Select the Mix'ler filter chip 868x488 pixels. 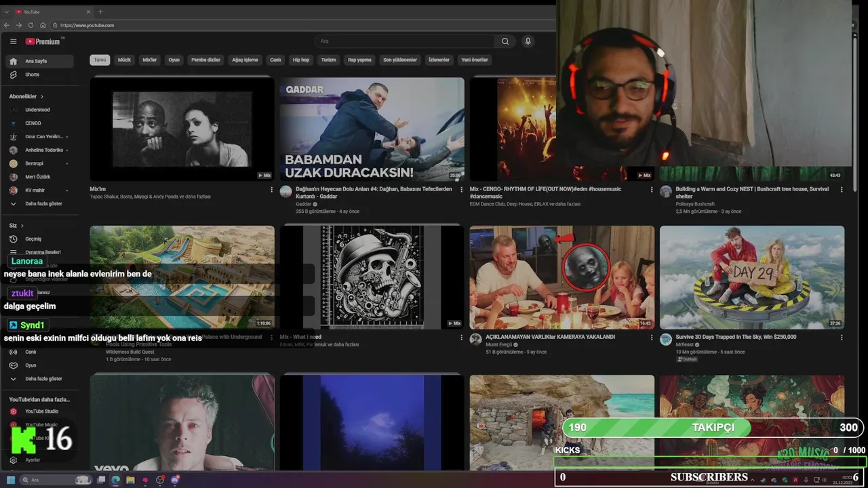point(150,60)
